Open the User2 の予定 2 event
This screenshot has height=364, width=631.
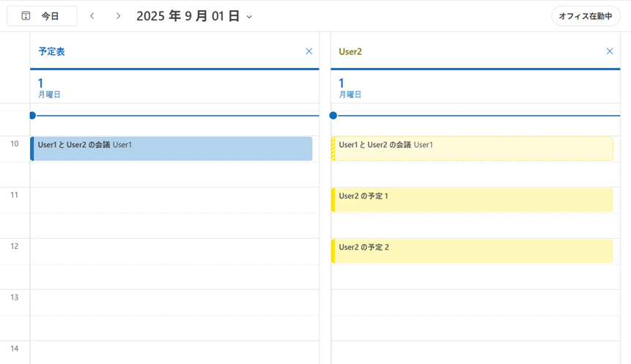pos(473,251)
